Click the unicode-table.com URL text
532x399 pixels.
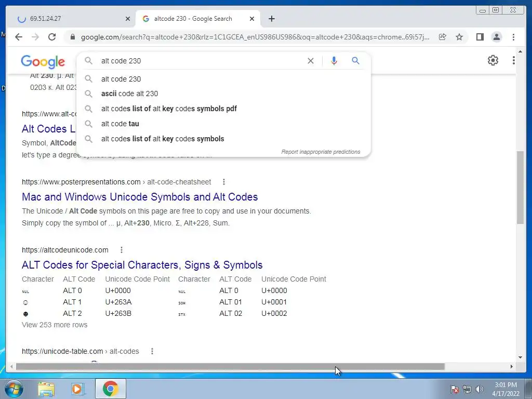click(x=81, y=351)
